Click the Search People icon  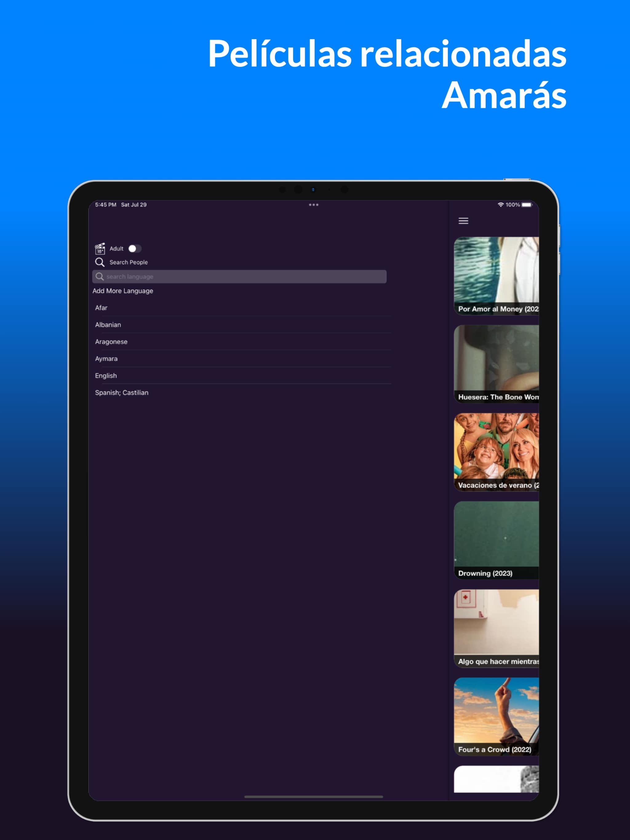[x=101, y=262]
